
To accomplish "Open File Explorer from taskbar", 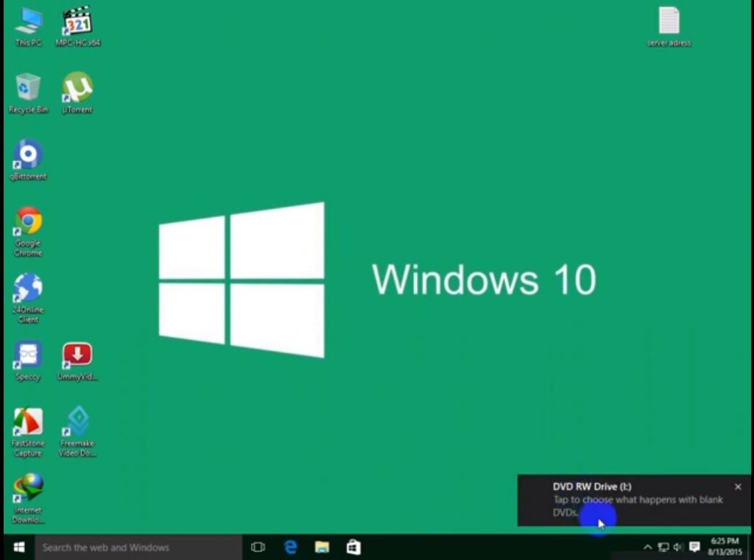I will [322, 547].
